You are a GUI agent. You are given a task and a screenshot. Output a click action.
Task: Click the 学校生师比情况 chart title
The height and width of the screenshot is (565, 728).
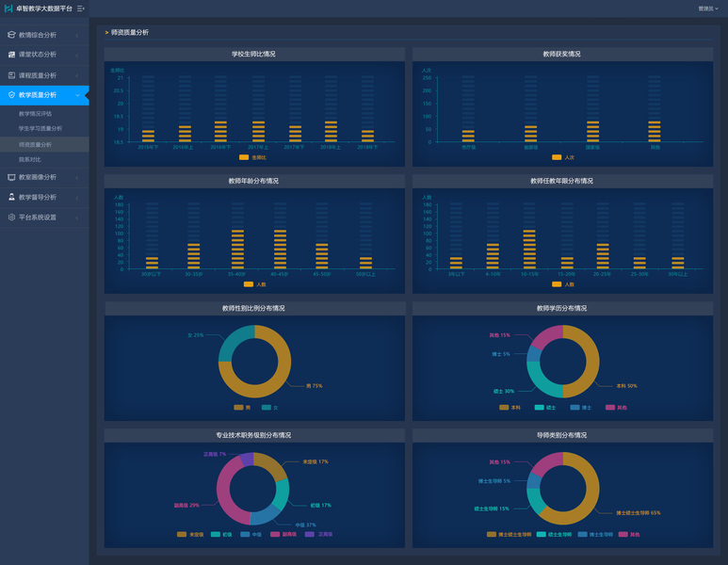pyautogui.click(x=253, y=54)
